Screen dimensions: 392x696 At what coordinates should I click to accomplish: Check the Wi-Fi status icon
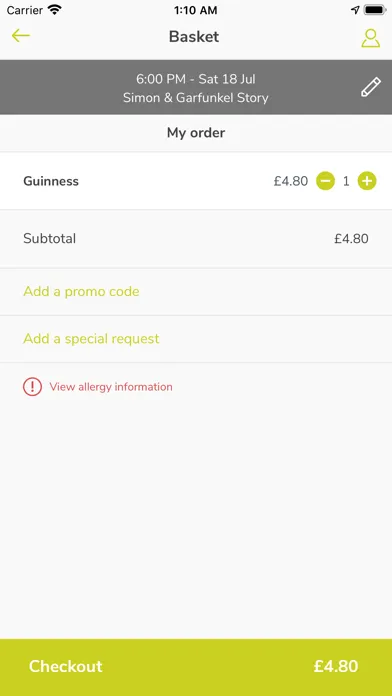point(55,10)
